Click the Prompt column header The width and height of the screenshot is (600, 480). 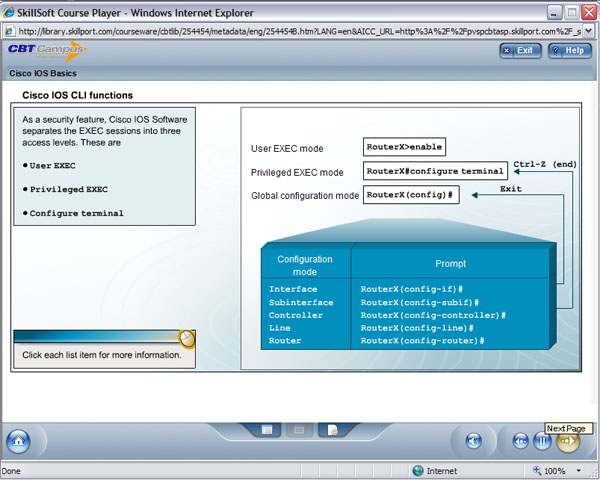click(450, 264)
